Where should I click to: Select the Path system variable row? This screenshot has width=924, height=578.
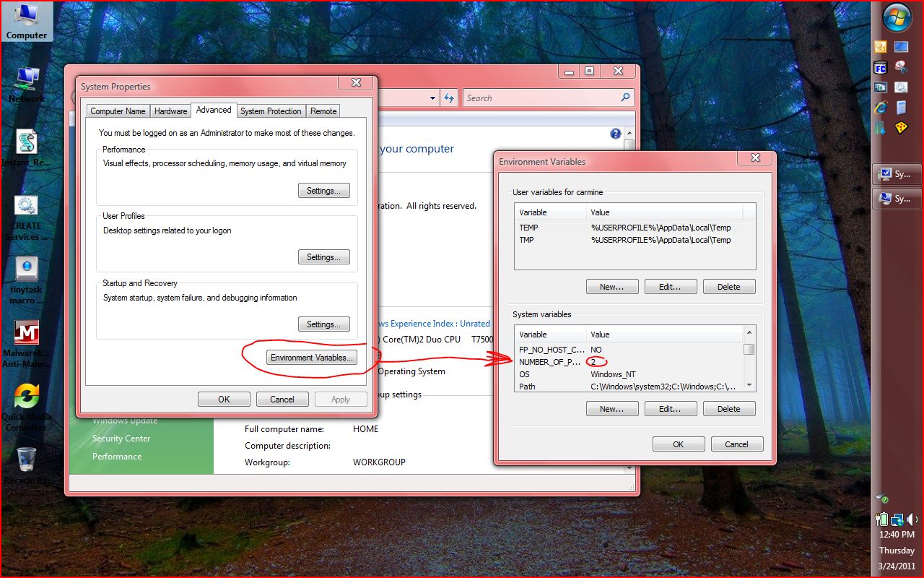point(629,387)
